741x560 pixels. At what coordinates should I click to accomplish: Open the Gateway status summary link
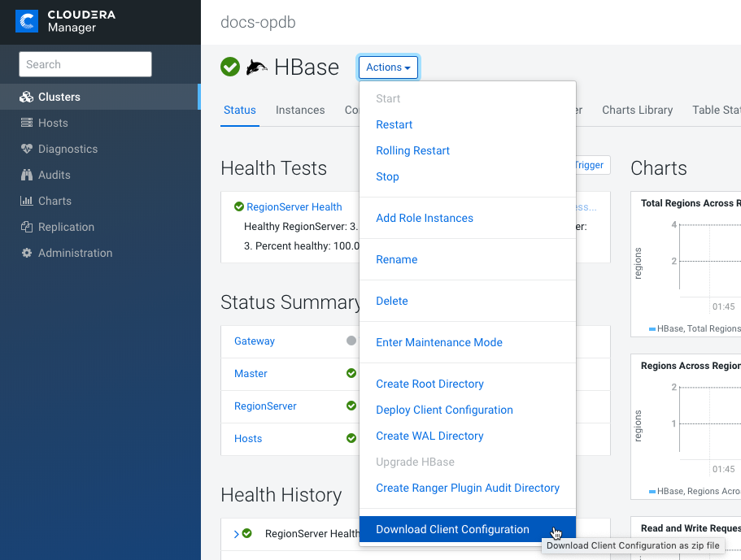255,341
